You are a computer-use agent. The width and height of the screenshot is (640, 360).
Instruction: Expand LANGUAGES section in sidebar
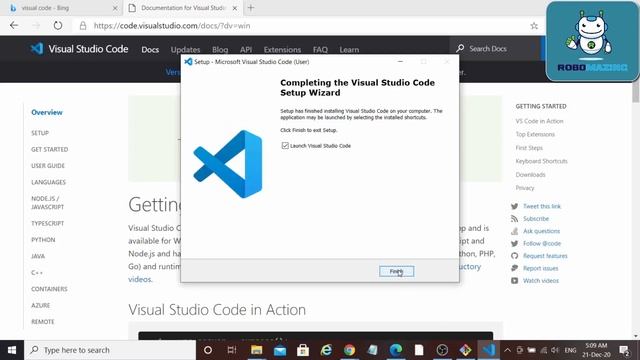(48, 182)
